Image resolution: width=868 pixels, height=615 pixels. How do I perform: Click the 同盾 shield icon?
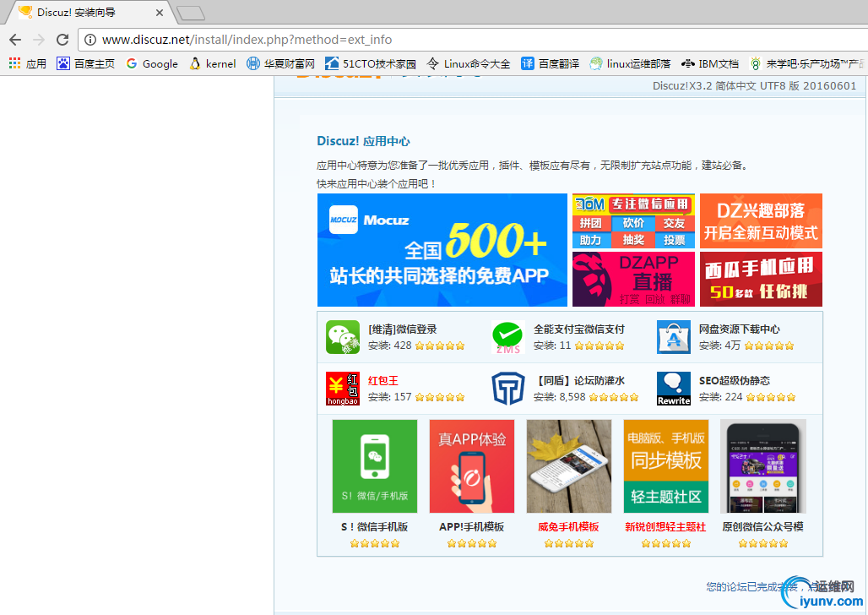click(x=508, y=389)
